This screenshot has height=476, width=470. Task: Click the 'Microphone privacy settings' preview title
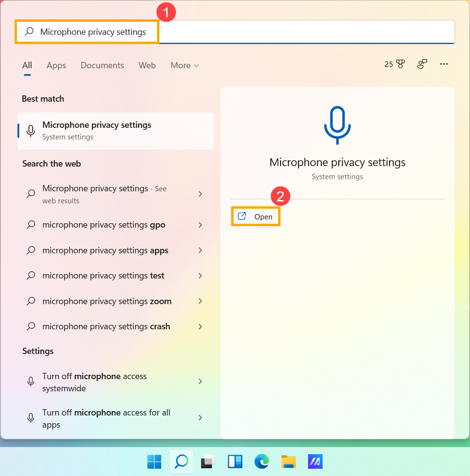337,162
